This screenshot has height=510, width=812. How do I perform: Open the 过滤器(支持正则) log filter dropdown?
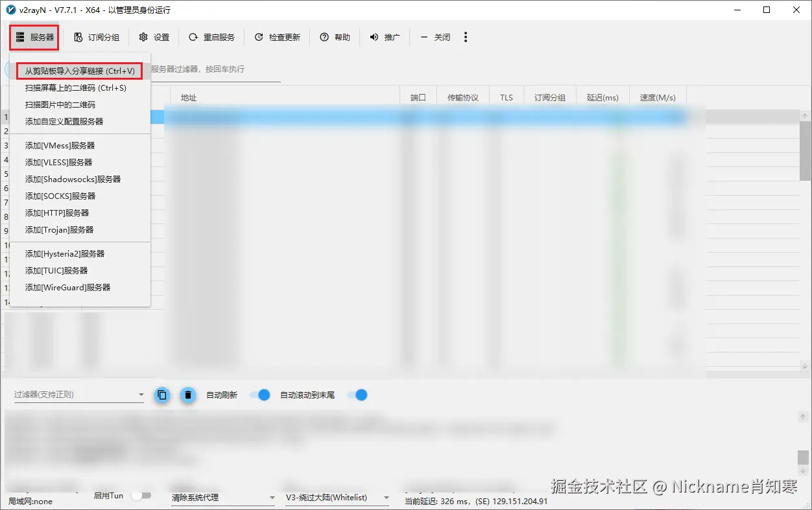point(79,395)
